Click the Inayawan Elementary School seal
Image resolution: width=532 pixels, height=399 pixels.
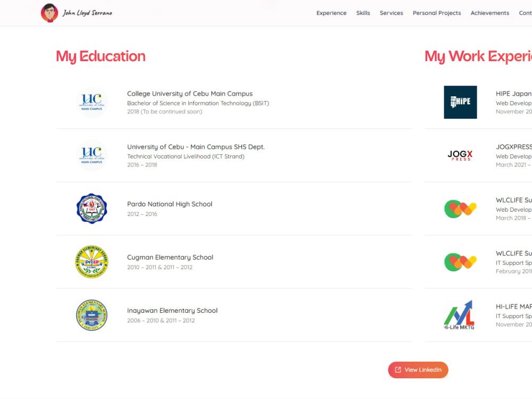[92, 315]
